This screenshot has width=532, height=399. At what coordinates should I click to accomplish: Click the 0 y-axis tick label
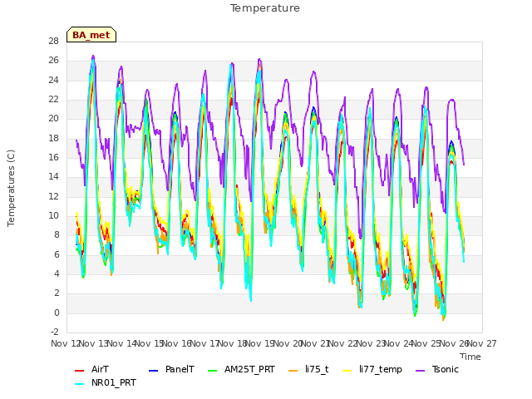(57, 313)
